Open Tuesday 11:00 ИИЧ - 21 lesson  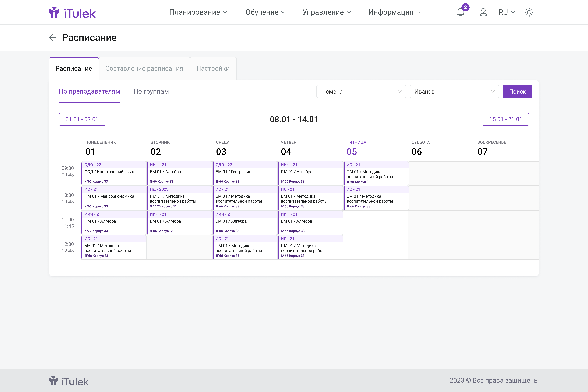[x=179, y=223]
